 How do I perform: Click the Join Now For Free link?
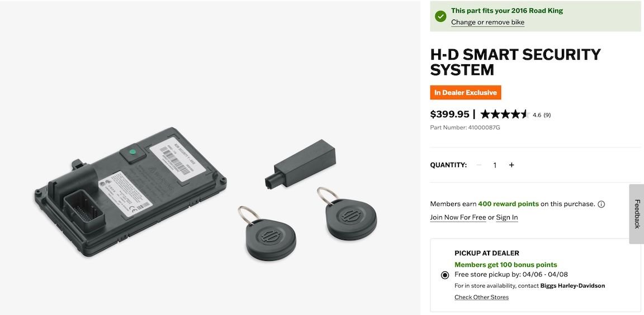pos(458,217)
